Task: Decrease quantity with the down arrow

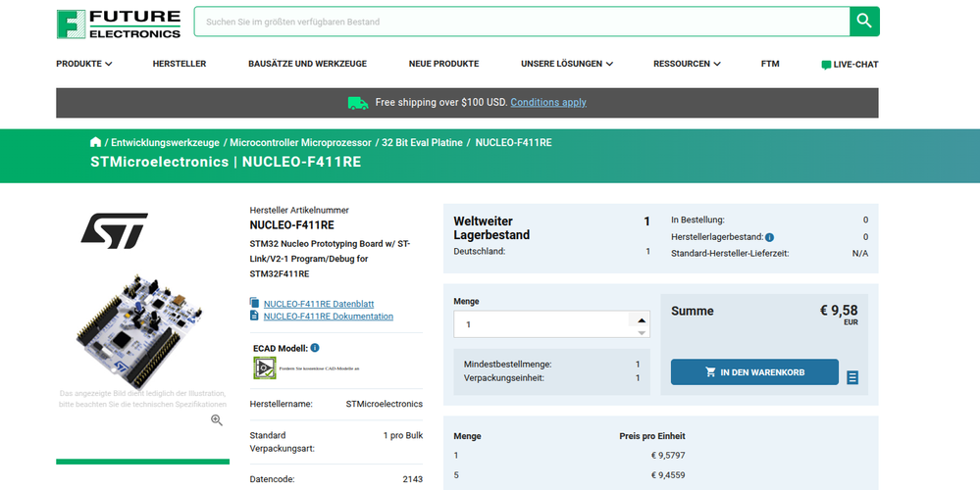Action: pyautogui.click(x=642, y=332)
